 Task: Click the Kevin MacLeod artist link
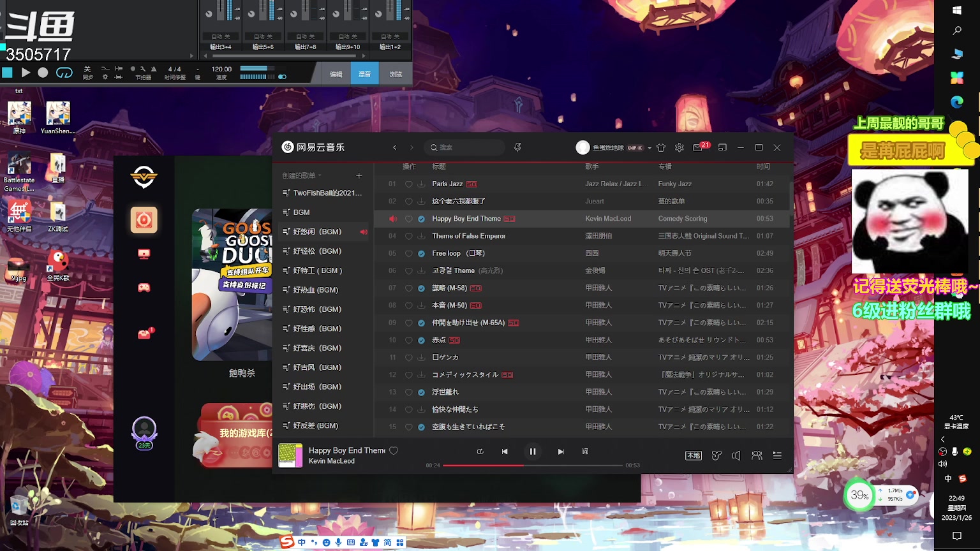608,219
